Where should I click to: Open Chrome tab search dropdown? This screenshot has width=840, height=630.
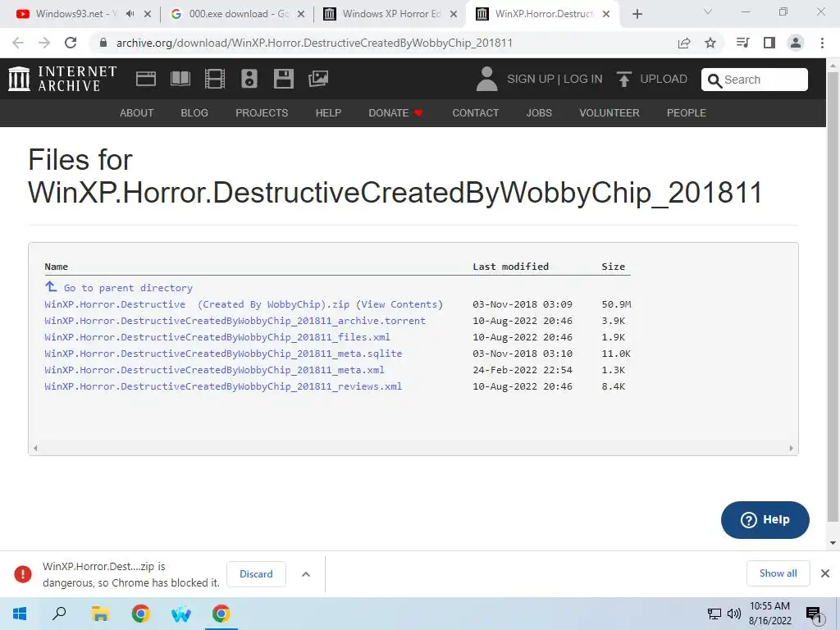coord(707,11)
